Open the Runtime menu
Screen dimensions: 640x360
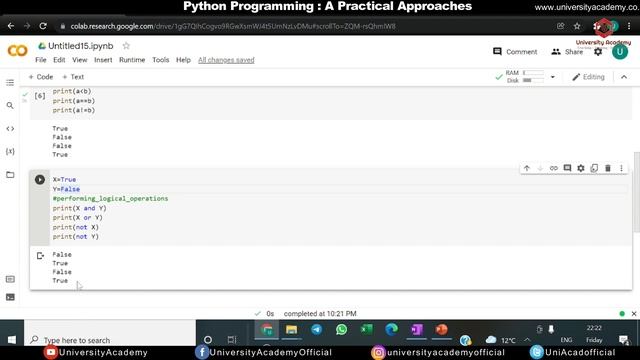[132, 60]
